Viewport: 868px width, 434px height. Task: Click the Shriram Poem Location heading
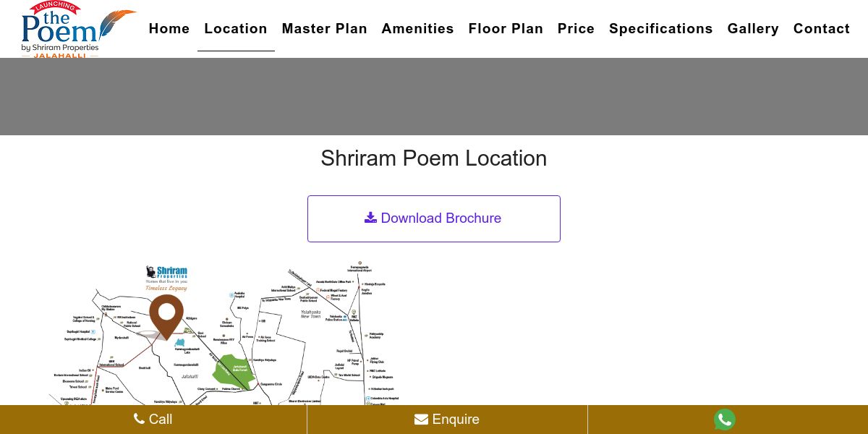pyautogui.click(x=434, y=158)
